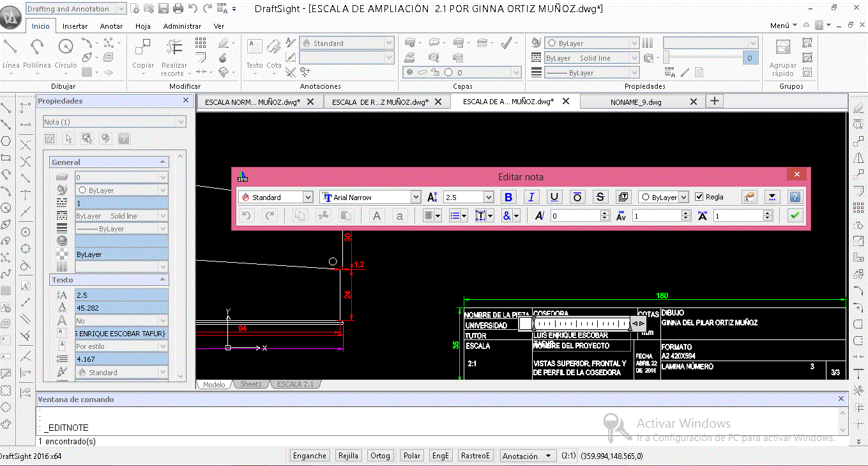The image size is (868, 466).
Task: Click the Enganche snap button
Action: click(310, 456)
